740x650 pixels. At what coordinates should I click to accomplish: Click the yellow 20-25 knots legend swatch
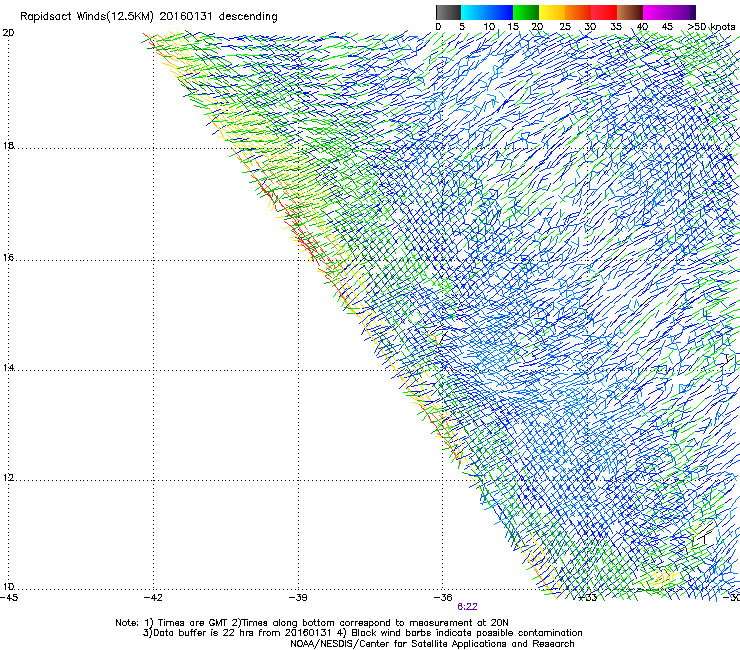click(x=552, y=12)
